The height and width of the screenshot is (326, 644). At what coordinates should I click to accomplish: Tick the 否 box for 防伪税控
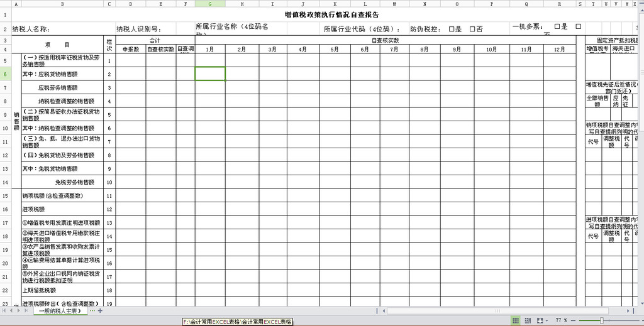472,29
